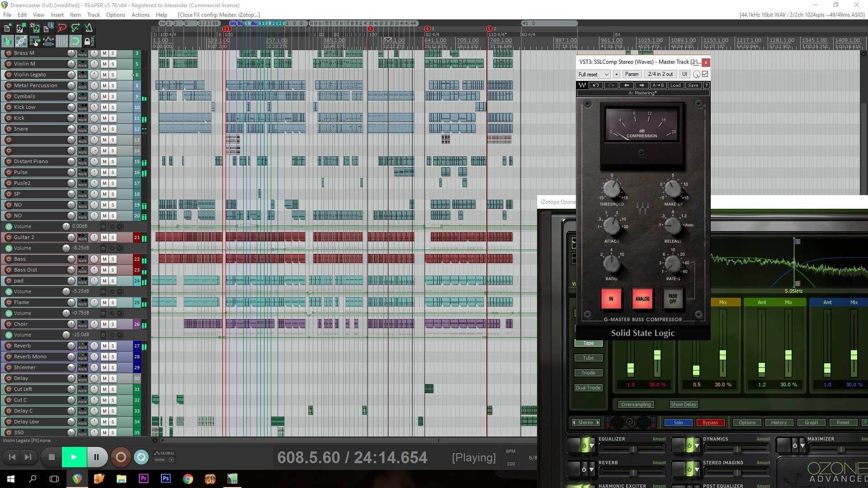Toggle the snap magnet icon

click(x=75, y=42)
